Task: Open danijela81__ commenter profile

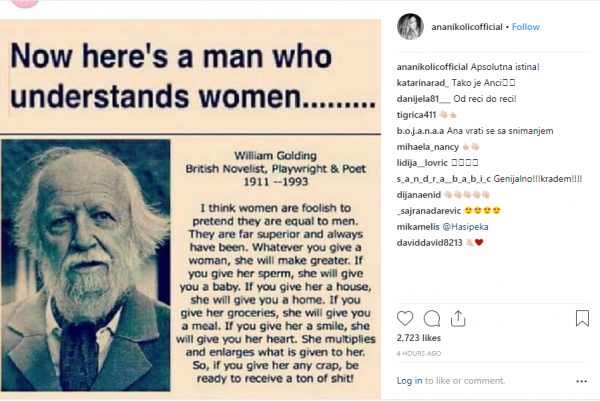Action: [x=424, y=98]
